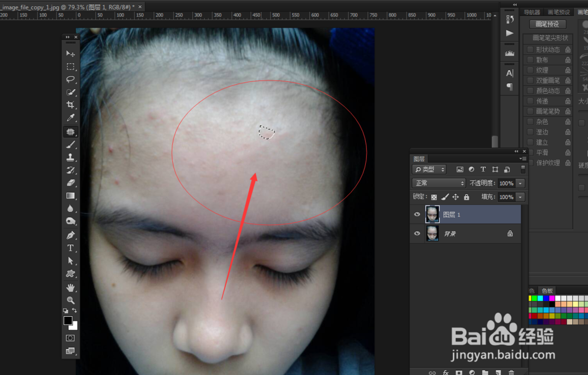Select the 图层 tab

419,159
